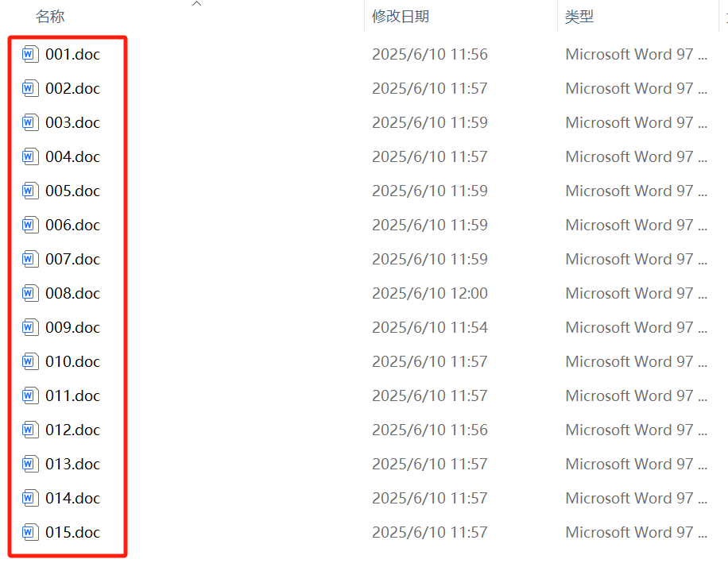728x567 pixels.
Task: Select the file name 001.doc
Action: coord(73,54)
